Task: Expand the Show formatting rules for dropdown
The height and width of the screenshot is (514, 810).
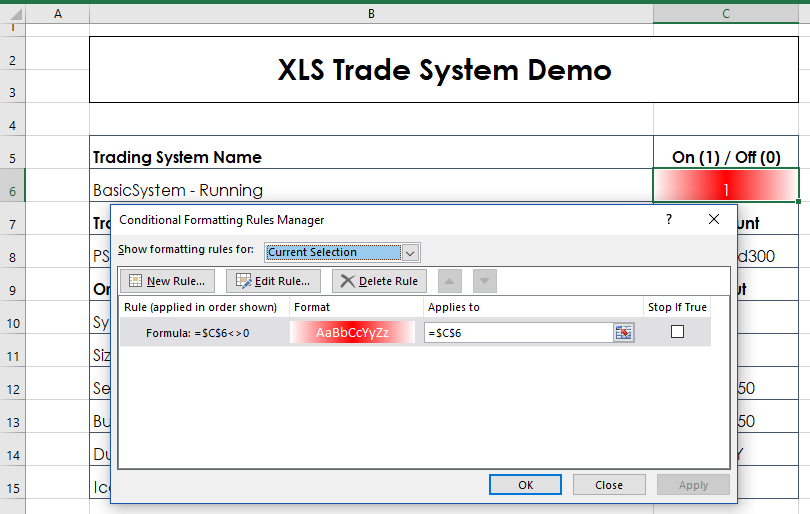Action: (x=410, y=253)
